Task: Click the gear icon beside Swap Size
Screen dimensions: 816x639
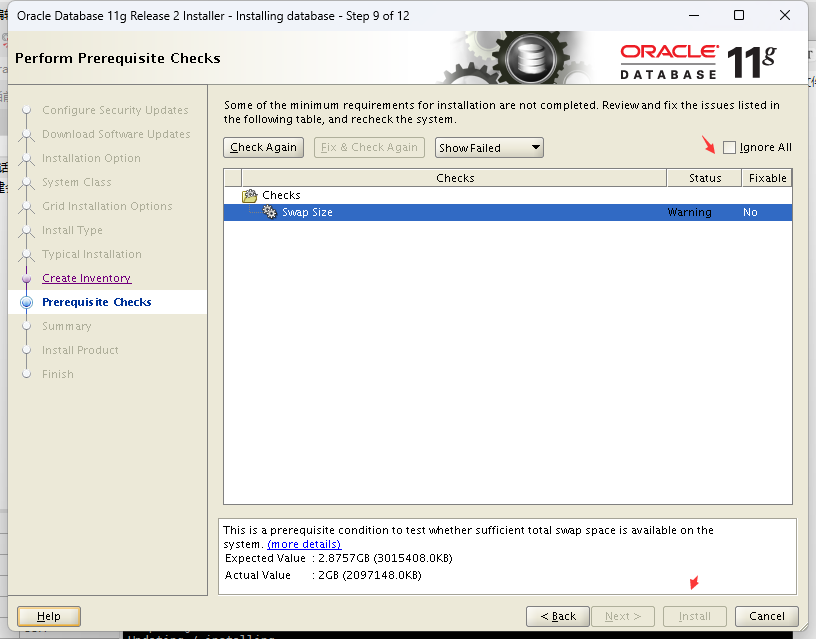Action: [270, 212]
